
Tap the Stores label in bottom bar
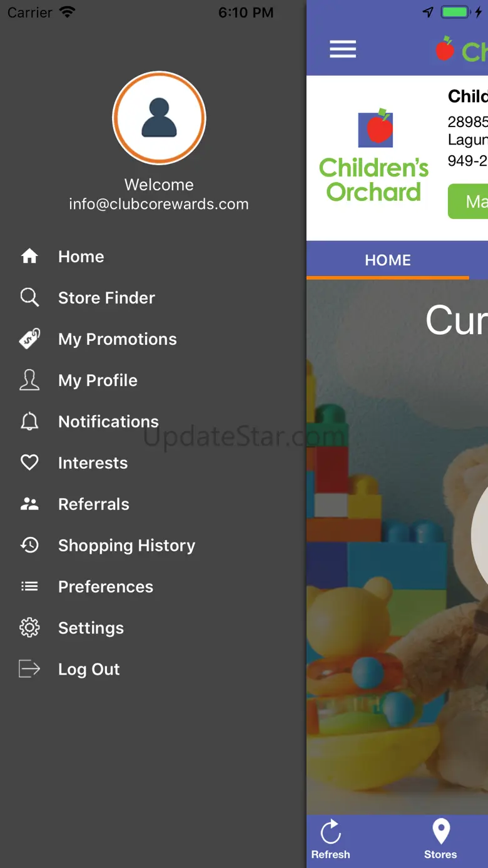440,854
